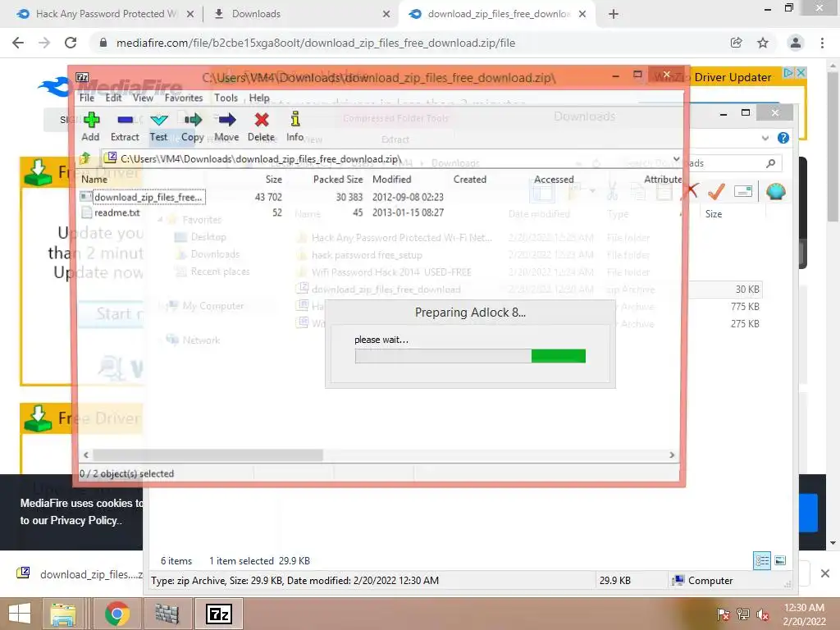Image resolution: width=840 pixels, height=630 pixels.
Task: Open the Tools menu in 7-Zip
Action: click(x=226, y=98)
